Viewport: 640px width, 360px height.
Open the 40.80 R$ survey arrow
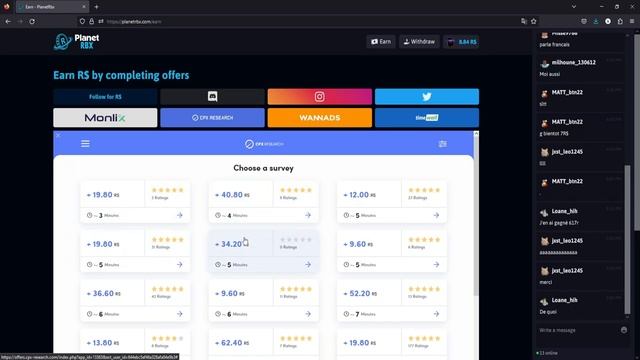(x=308, y=215)
